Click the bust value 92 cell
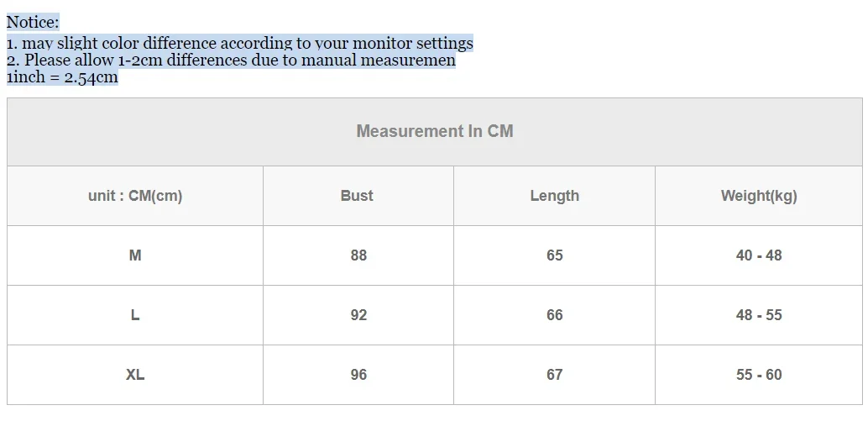The image size is (868, 421). point(358,315)
